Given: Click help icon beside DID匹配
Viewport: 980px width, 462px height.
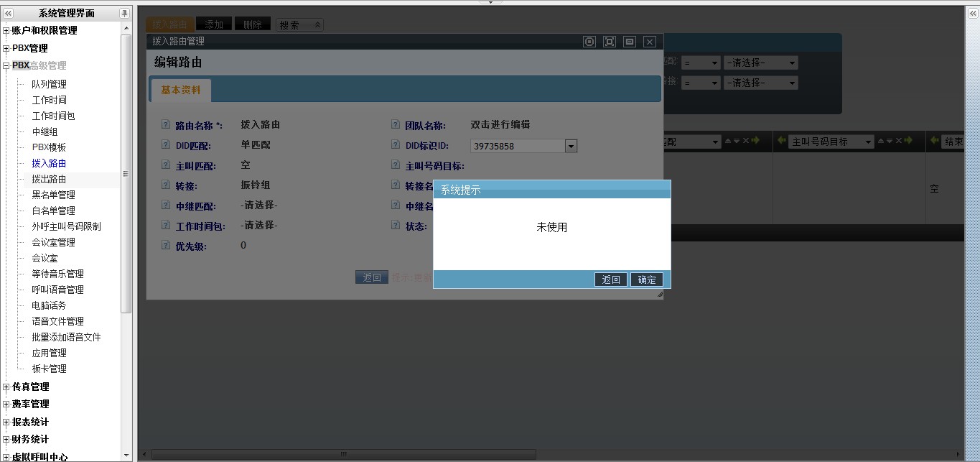Looking at the screenshot, I should click(x=166, y=145).
